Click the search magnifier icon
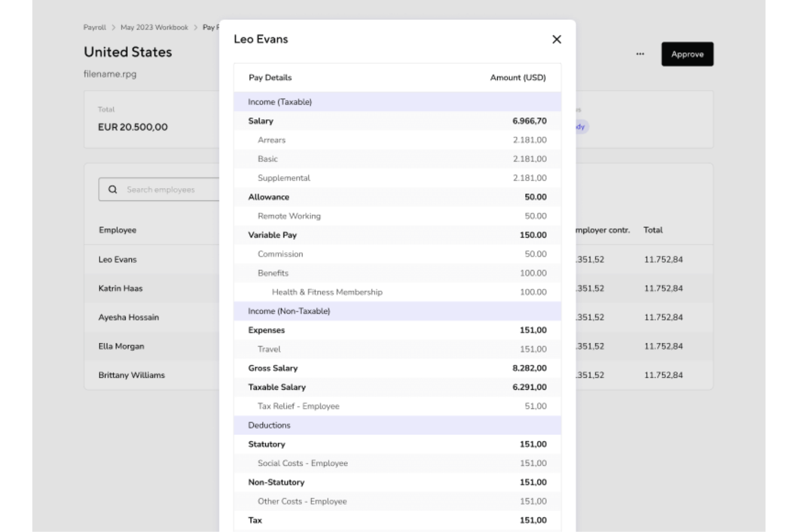 (x=113, y=189)
